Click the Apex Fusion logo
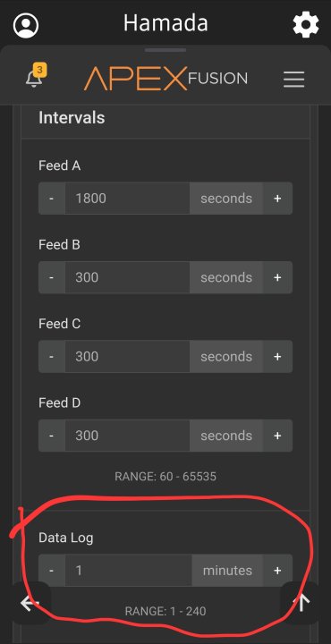Screen dimensions: 331x644 (165, 78)
